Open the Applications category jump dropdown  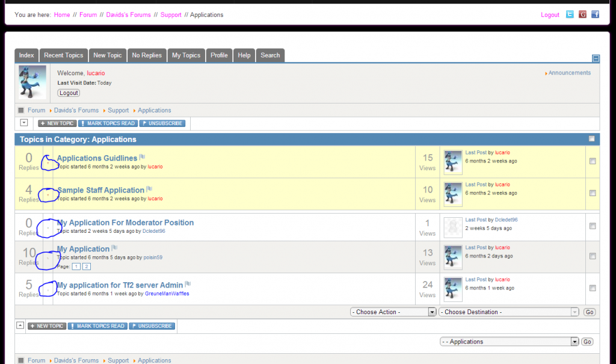[x=509, y=341]
